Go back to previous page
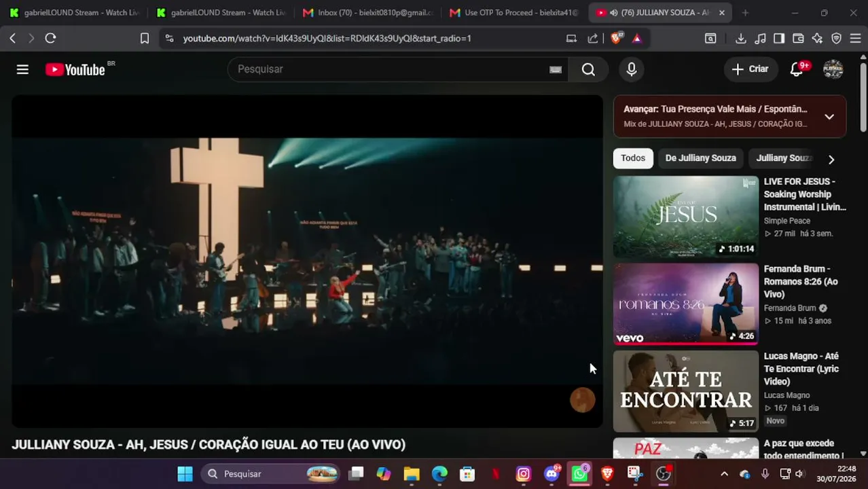 point(12,38)
